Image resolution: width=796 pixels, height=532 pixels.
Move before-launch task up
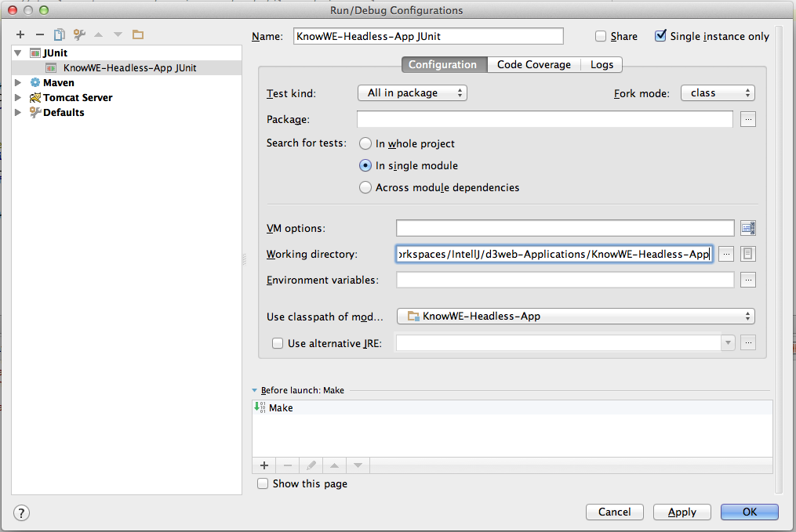pos(334,465)
